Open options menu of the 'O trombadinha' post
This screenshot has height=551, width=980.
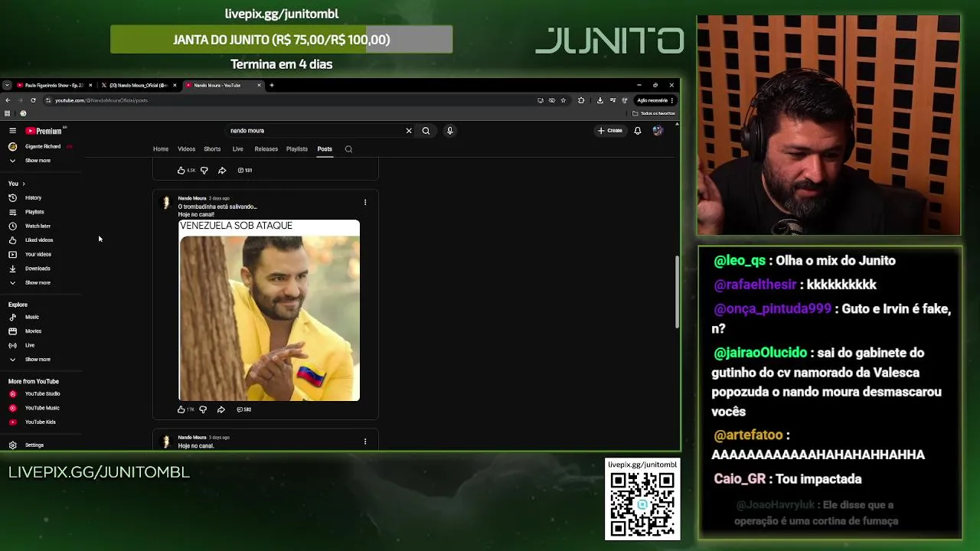click(x=365, y=203)
